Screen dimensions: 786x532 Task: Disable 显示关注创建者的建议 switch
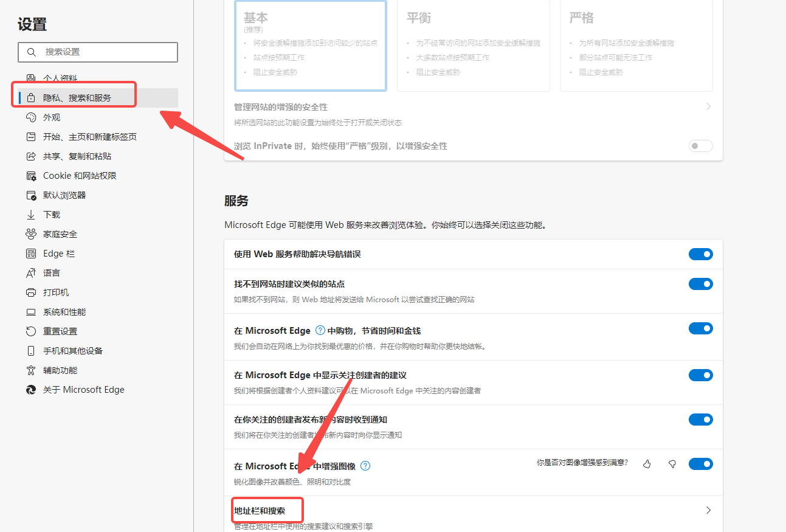[x=700, y=375]
